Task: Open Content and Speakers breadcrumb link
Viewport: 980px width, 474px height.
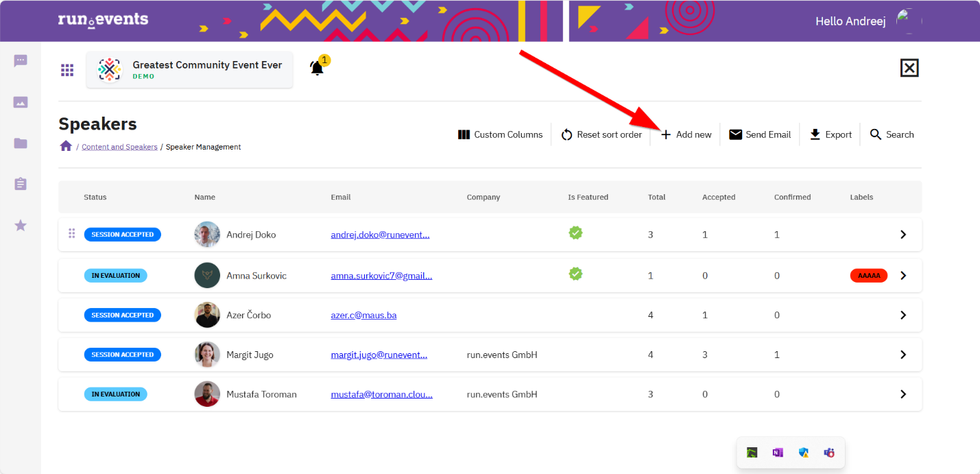Action: point(119,147)
